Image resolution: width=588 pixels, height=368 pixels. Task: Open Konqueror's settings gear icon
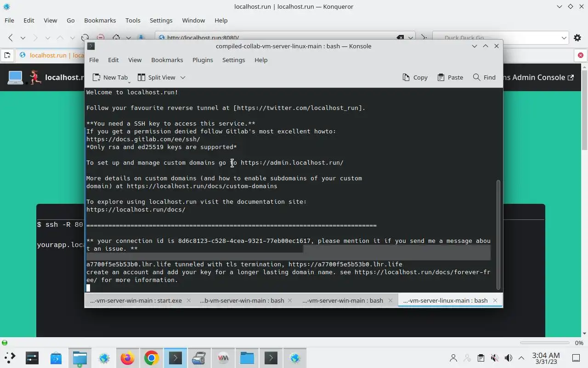tap(578, 38)
